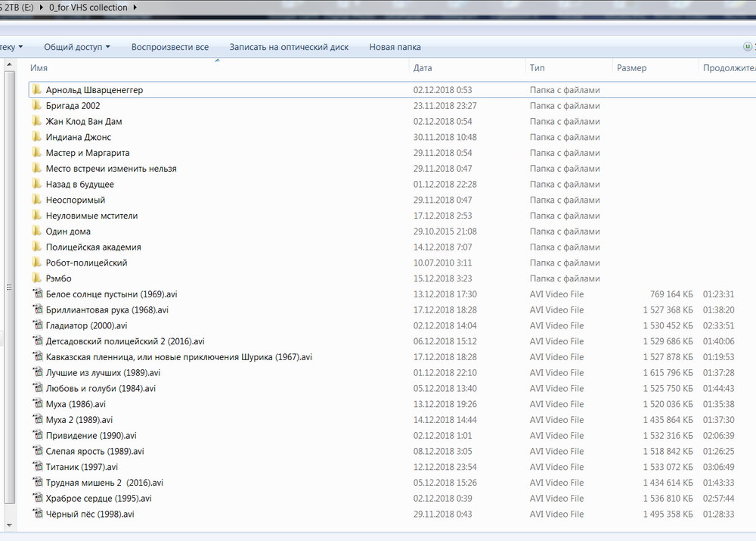The height and width of the screenshot is (541, 756).
Task: Select the Индиана Джонс folder icon
Action: point(36,137)
